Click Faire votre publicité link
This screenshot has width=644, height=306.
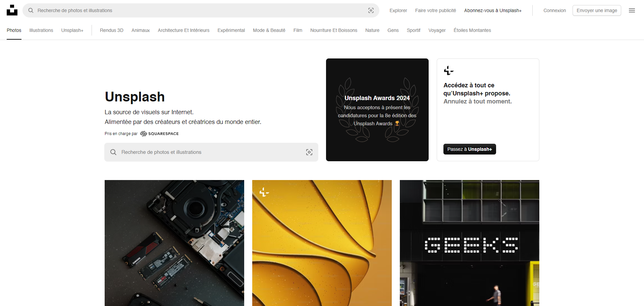coord(435,10)
